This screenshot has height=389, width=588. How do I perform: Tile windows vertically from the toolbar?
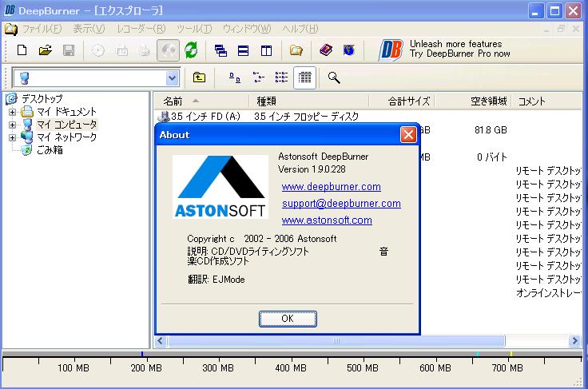[266, 50]
